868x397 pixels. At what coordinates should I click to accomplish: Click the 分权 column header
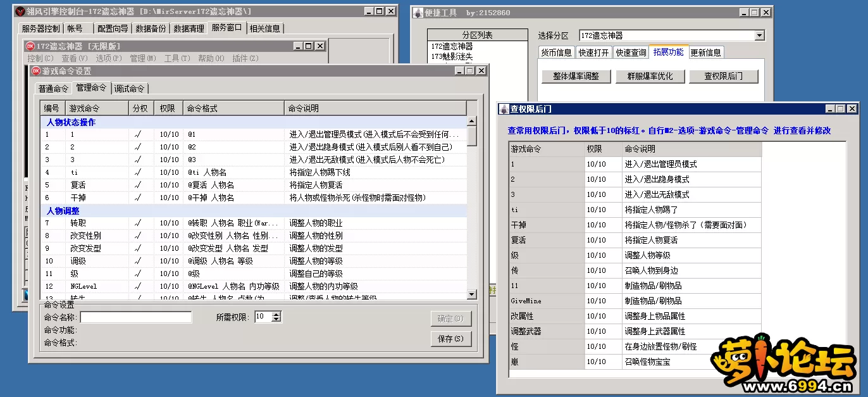(x=141, y=108)
